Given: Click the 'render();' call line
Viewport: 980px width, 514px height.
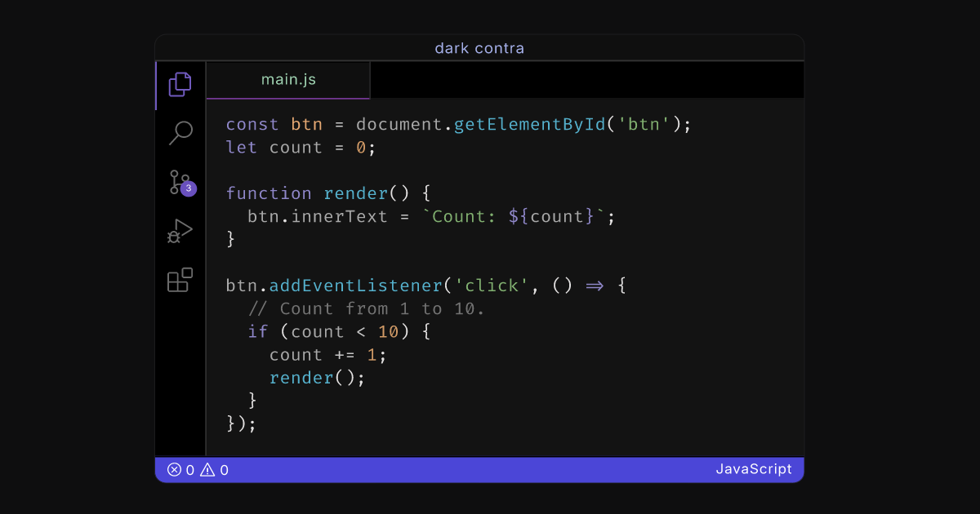Looking at the screenshot, I should click(317, 378).
